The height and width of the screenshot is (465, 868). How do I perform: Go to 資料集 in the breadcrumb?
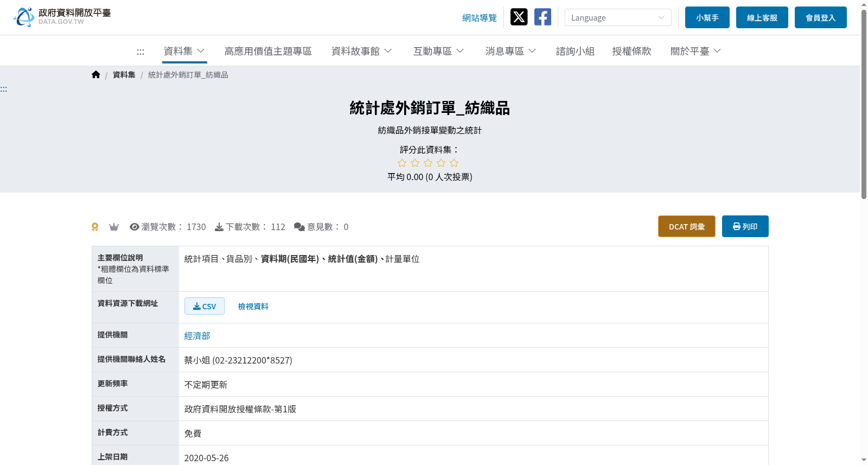[x=124, y=75]
